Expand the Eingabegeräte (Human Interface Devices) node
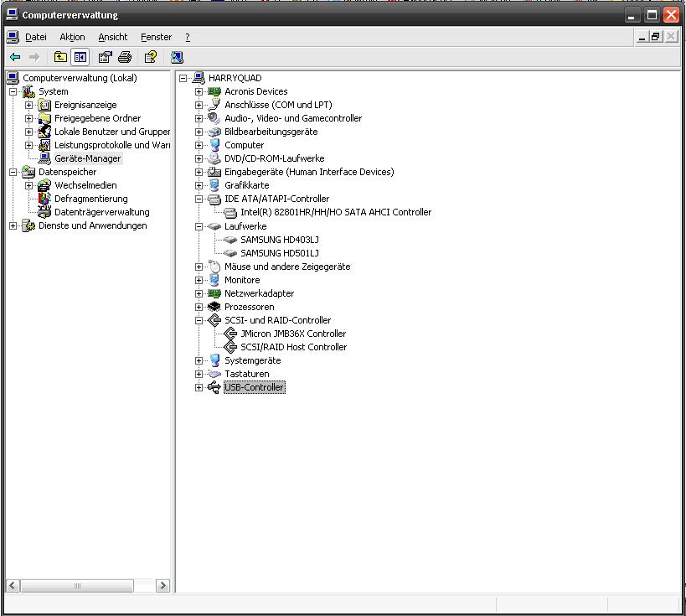686x616 pixels. [x=199, y=172]
